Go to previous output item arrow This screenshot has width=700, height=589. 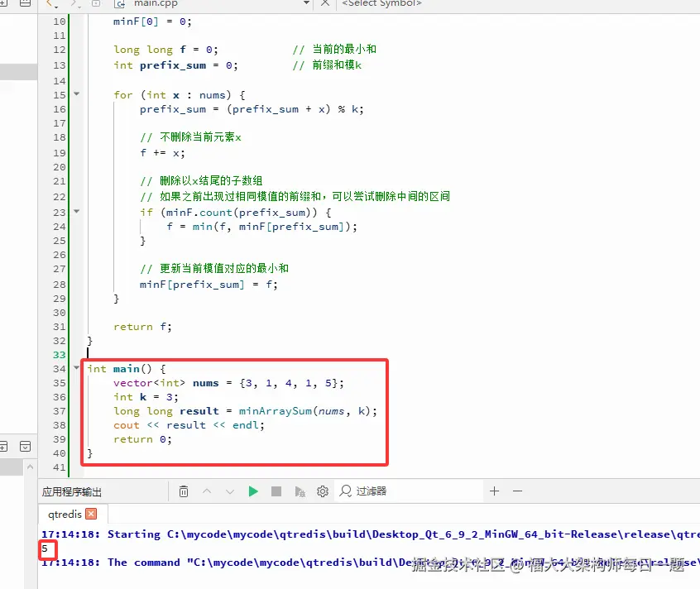pos(207,491)
